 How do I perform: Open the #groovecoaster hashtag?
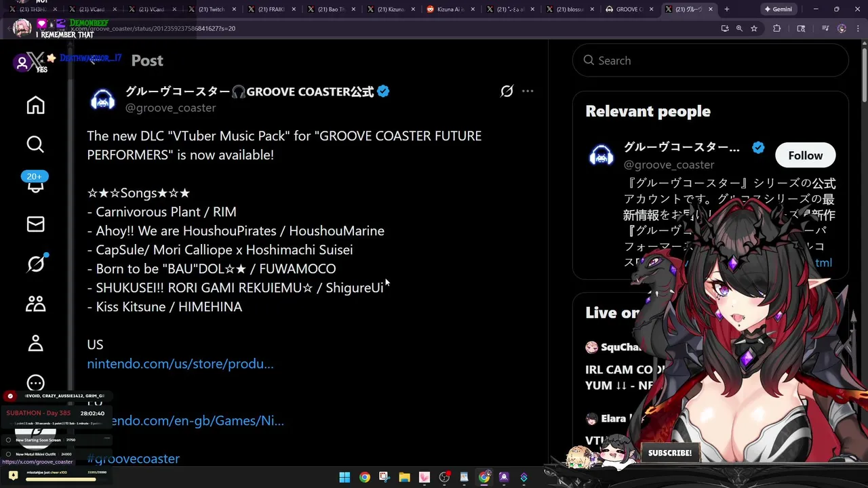click(x=134, y=459)
